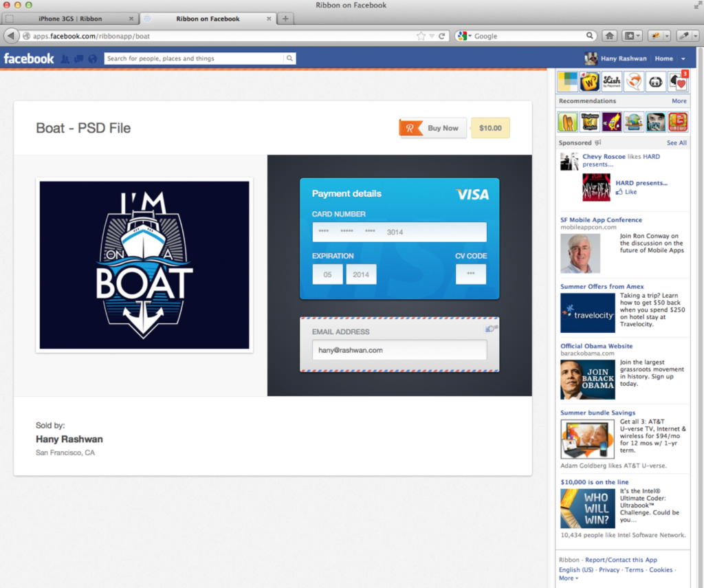Open SF Mobile App Conference ad link
Screen dimensions: 704x588
(x=601, y=219)
